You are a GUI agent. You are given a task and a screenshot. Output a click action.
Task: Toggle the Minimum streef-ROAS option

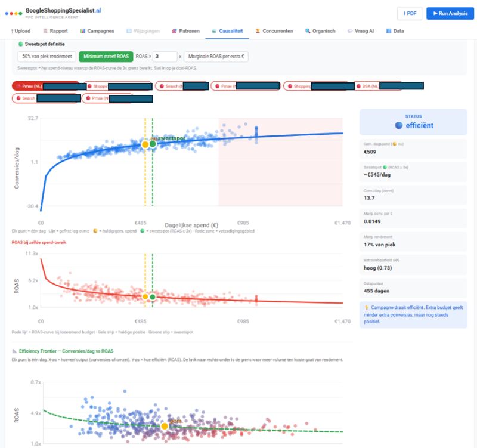coord(106,57)
